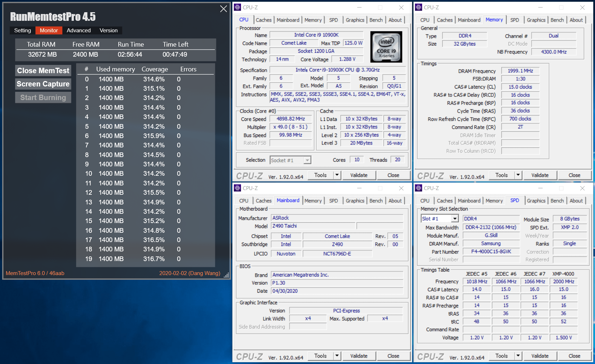Viewport: 595px width, 364px height.
Task: Click the Part Number field F4-4000C15-8GVK
Action: point(491,252)
